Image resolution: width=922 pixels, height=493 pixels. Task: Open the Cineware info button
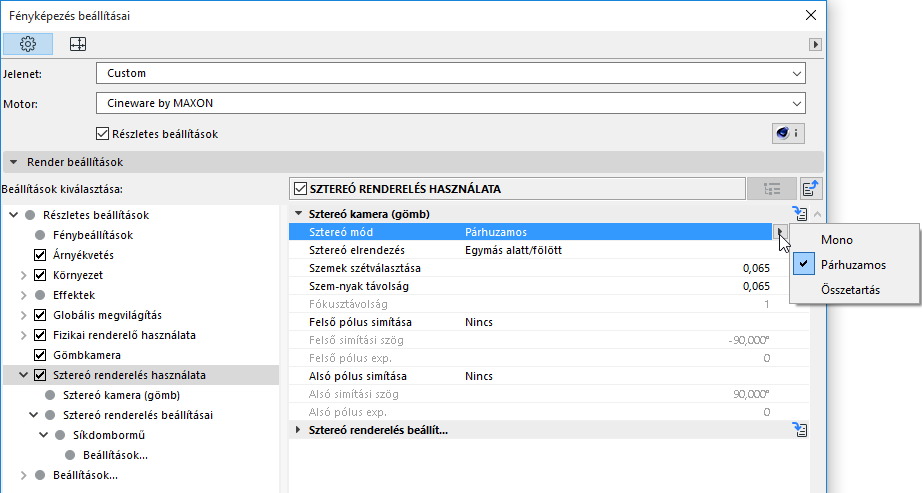click(x=788, y=134)
